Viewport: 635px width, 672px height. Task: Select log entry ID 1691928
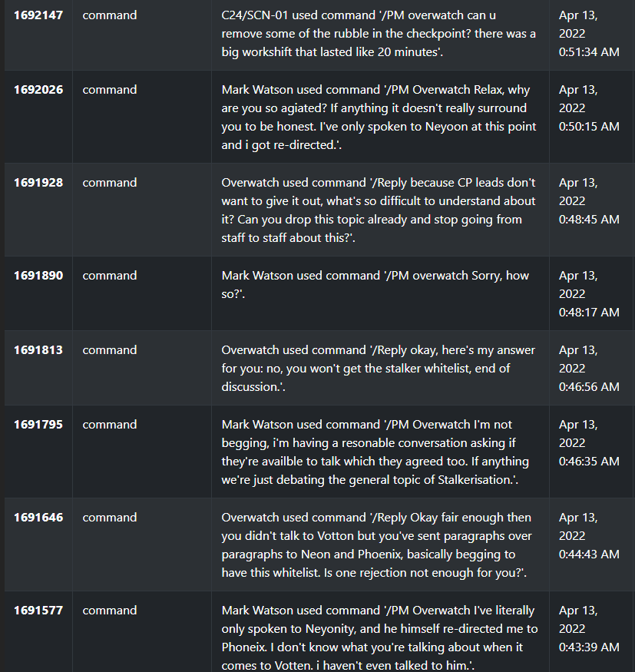pyautogui.click(x=38, y=183)
